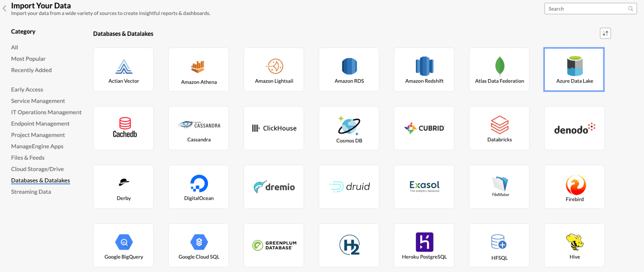Open the Recently Added category
Screen dimensions: 644x272
[x=31, y=70]
